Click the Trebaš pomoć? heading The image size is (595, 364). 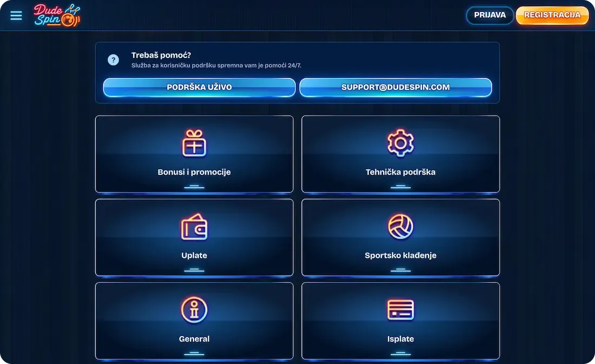[161, 55]
